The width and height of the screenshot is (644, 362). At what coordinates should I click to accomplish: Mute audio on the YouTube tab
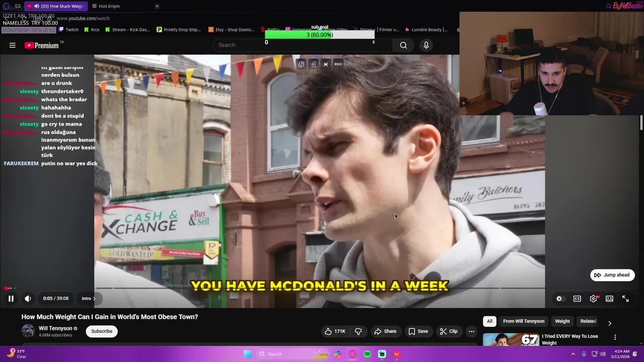37,6
